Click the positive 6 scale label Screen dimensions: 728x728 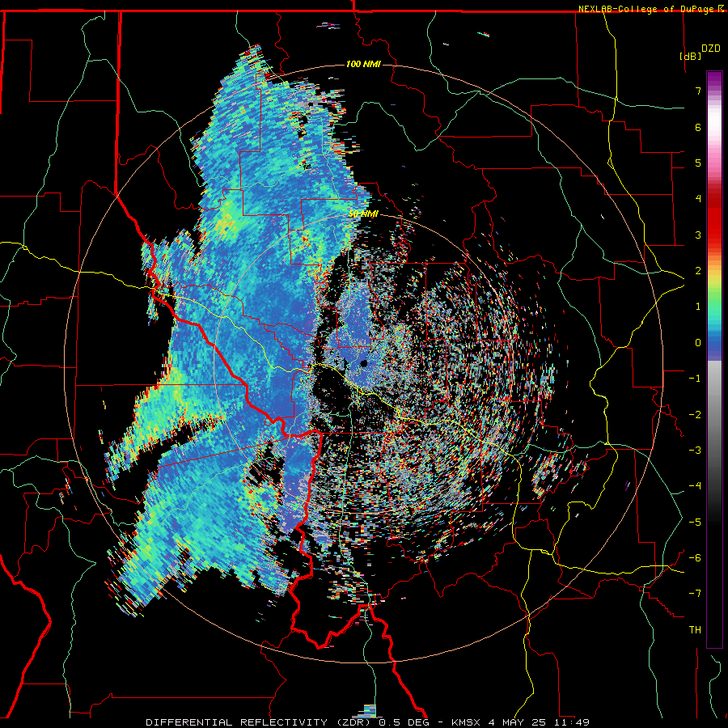click(x=698, y=127)
